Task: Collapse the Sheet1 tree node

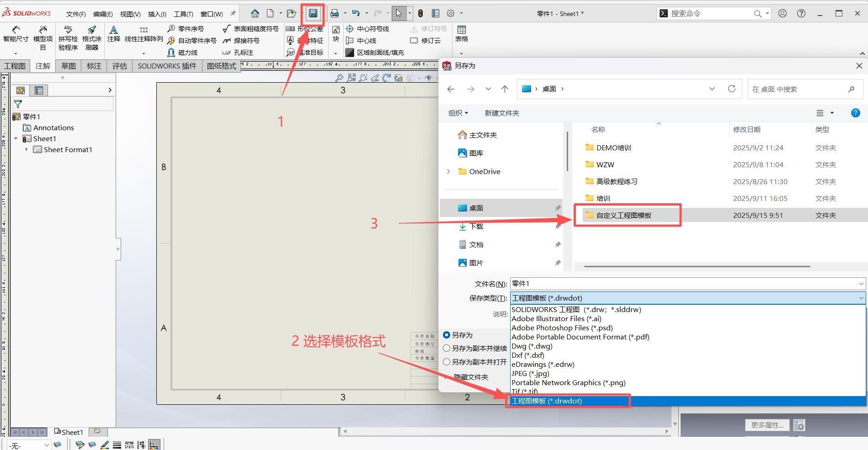Action: (16, 138)
